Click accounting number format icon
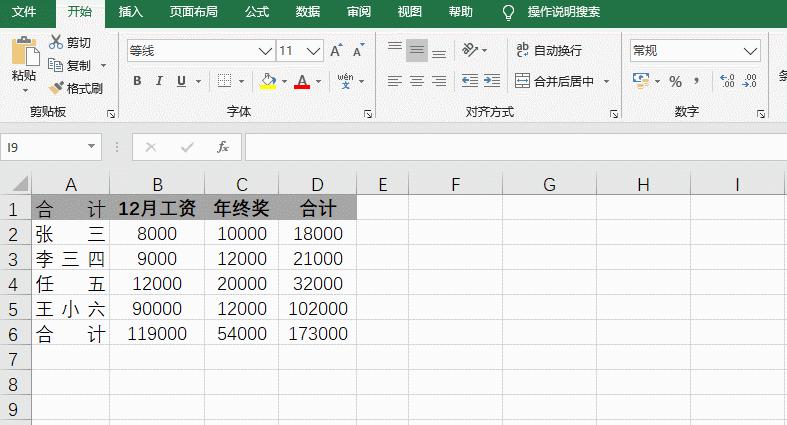 click(x=641, y=81)
